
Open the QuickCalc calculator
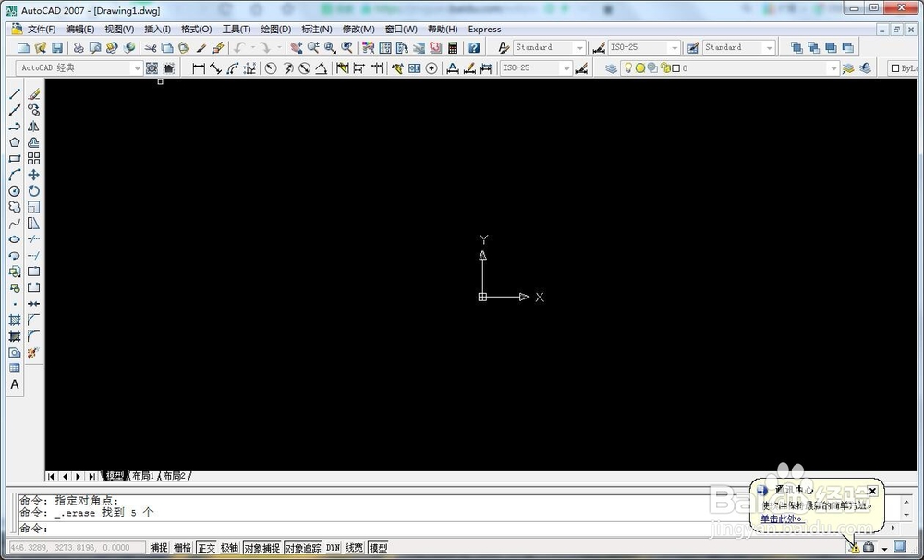[x=453, y=48]
